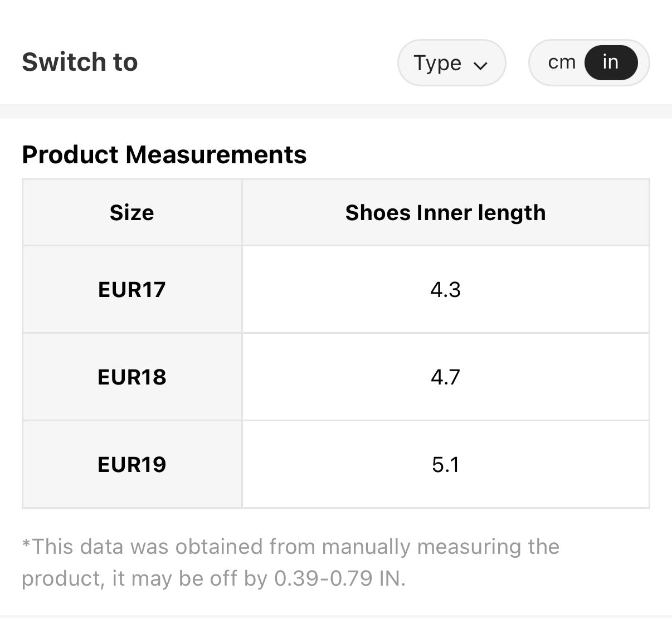
Task: Click the Size column header
Action: (x=132, y=212)
